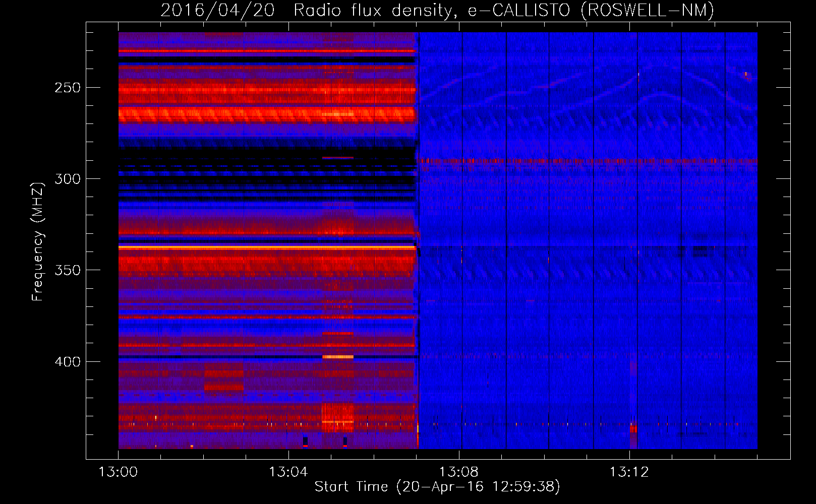Click the 400 frequency tick label
This screenshot has height=504, width=816.
pyautogui.click(x=68, y=362)
